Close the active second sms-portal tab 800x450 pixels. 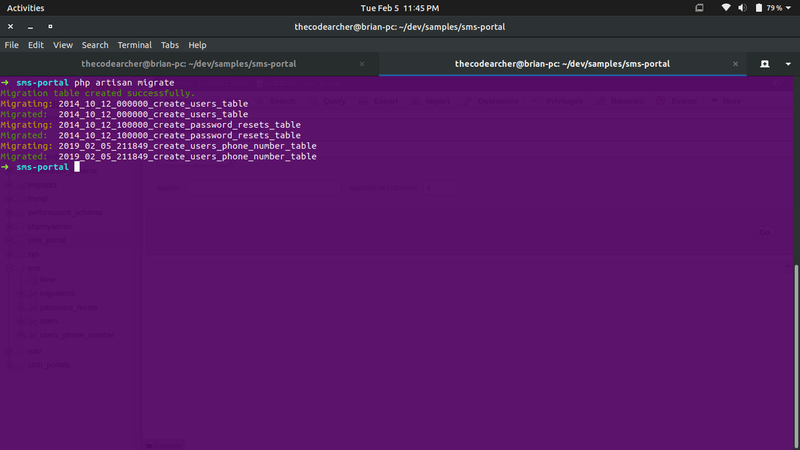pos(735,64)
